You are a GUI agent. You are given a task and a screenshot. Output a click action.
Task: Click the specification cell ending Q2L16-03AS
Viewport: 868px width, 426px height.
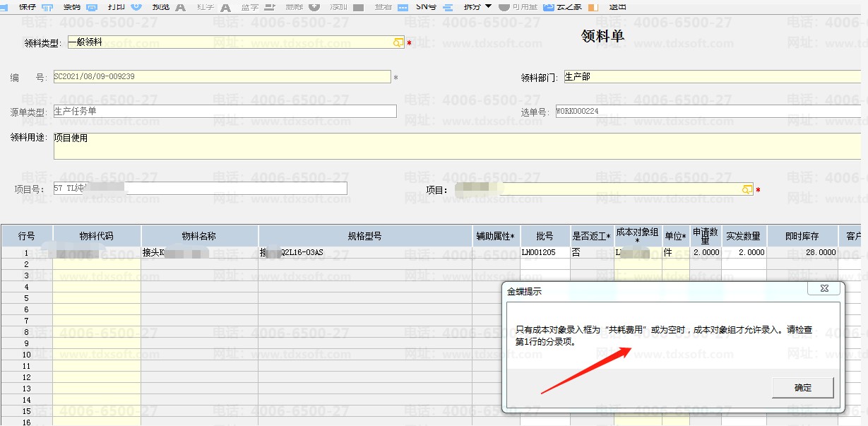pyautogui.click(x=365, y=252)
